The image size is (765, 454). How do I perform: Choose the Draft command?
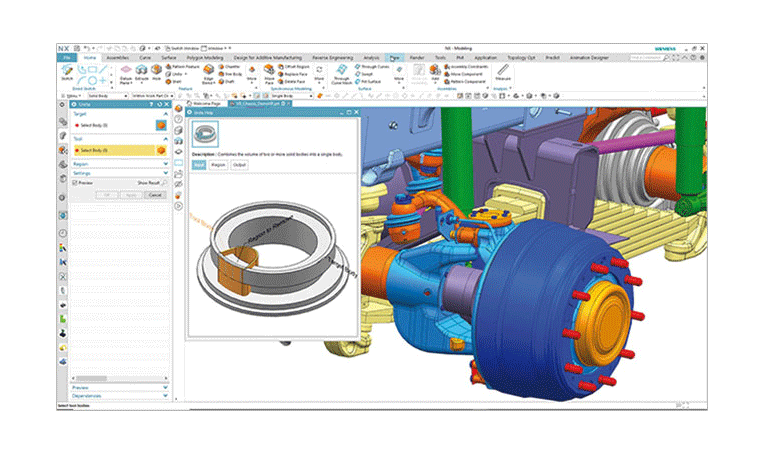click(226, 81)
